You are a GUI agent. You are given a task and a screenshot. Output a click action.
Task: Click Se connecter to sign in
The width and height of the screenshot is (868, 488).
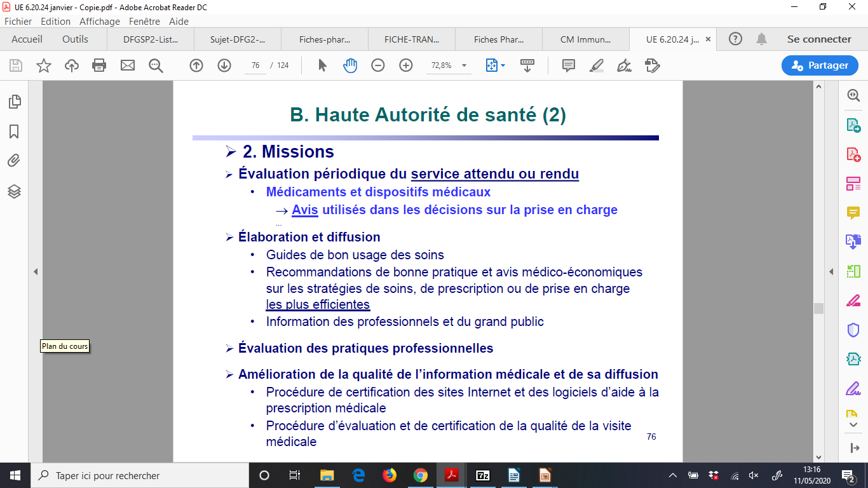tap(819, 39)
